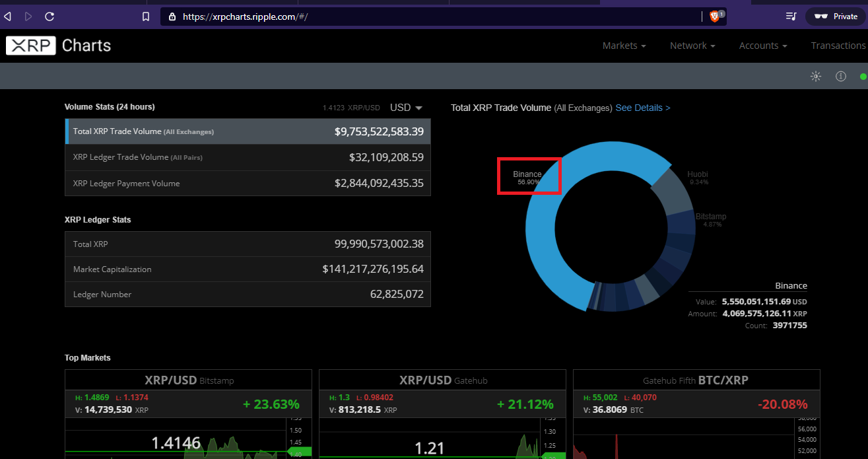868x459 pixels.
Task: Reload the page with the refresh icon
Action: point(50,17)
